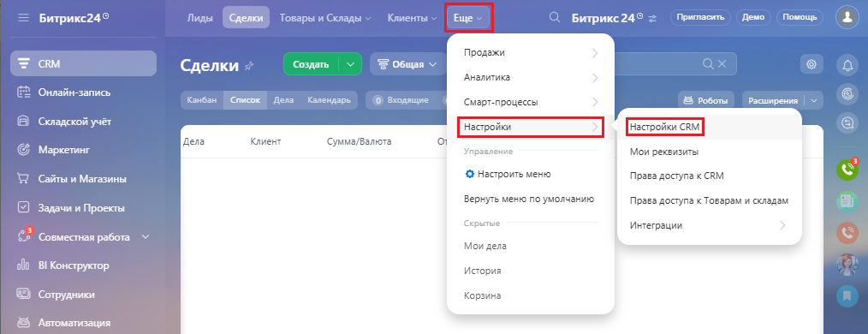Open the user profile avatar
The height and width of the screenshot is (334, 868).
847,17
